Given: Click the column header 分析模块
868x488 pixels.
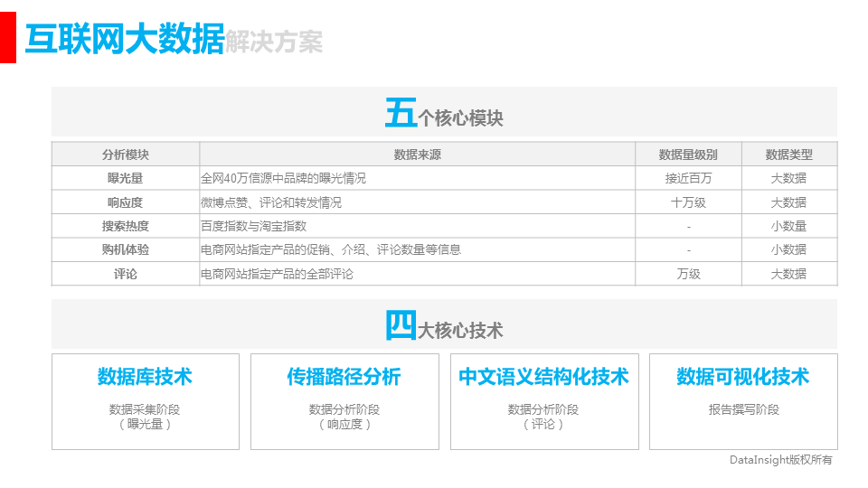Looking at the screenshot, I should 126,155.
